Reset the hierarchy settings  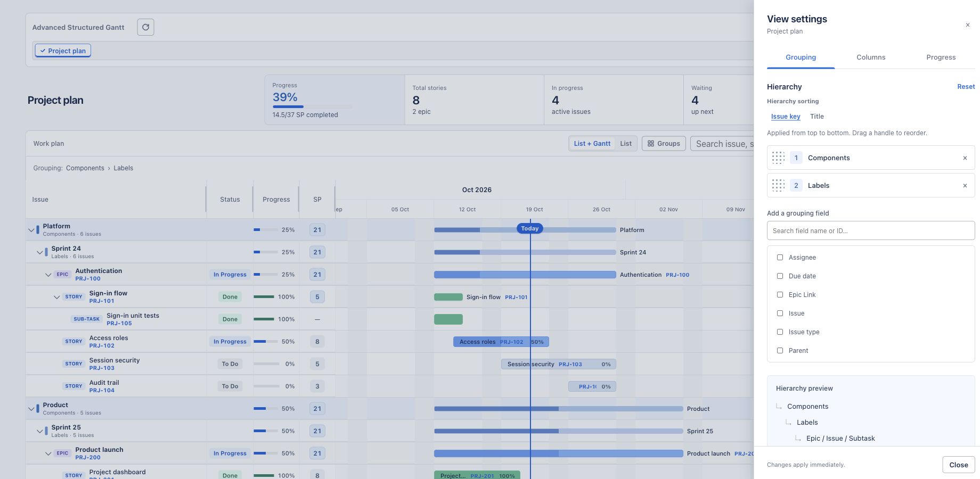(x=966, y=87)
